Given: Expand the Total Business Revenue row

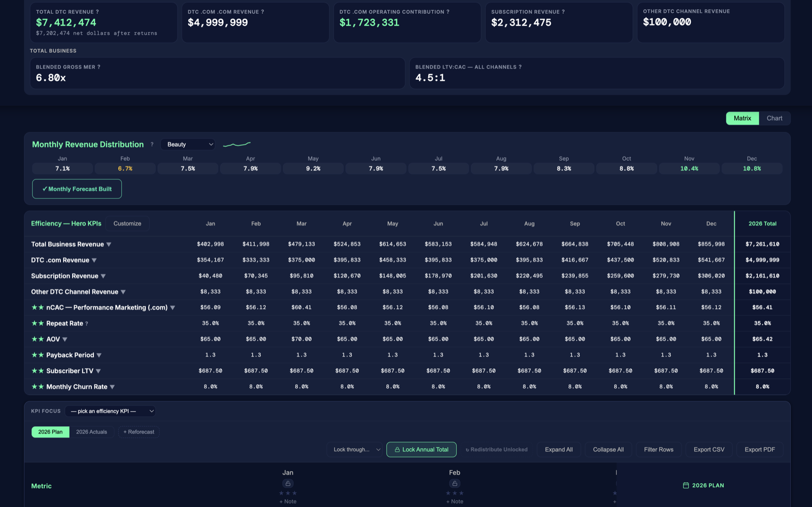Looking at the screenshot, I should (109, 245).
